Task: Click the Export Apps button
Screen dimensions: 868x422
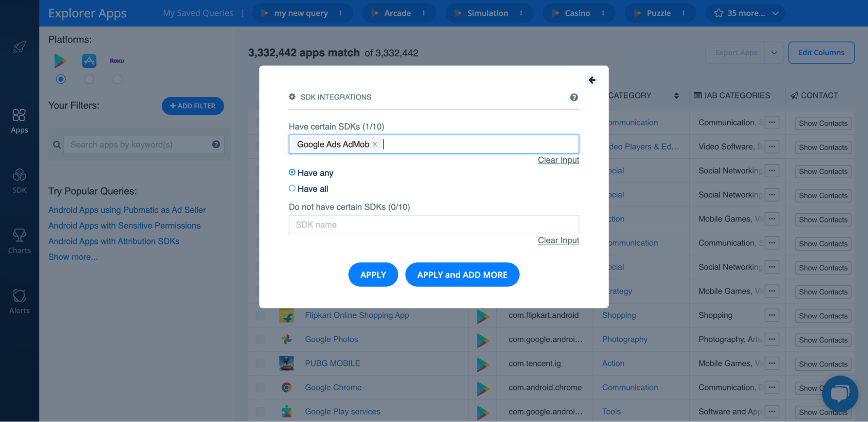Action: tap(736, 53)
